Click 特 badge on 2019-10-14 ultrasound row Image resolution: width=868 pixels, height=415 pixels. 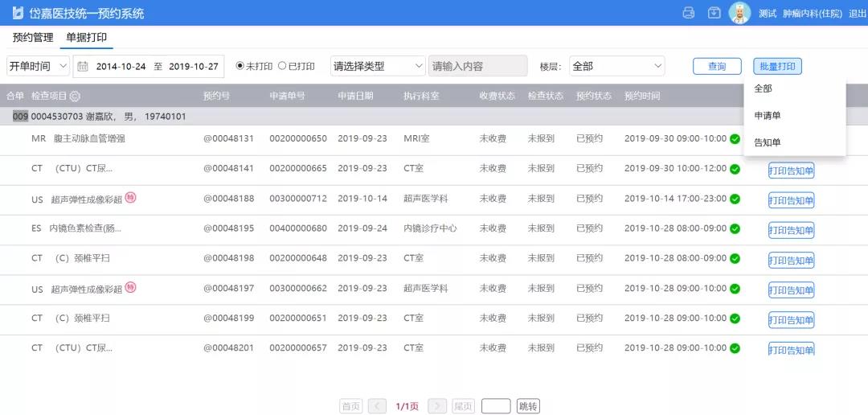pyautogui.click(x=130, y=198)
